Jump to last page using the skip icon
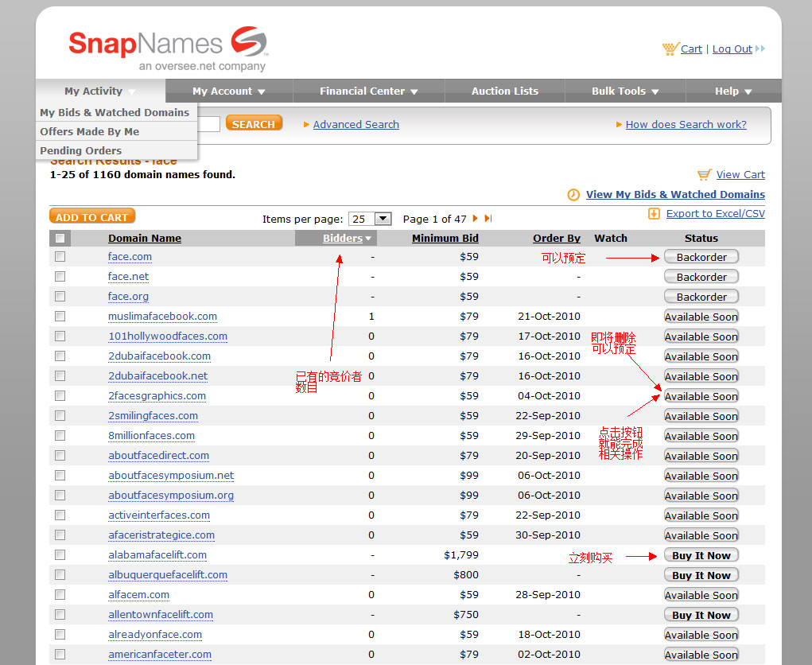Screen dimensions: 812x665 (488, 219)
